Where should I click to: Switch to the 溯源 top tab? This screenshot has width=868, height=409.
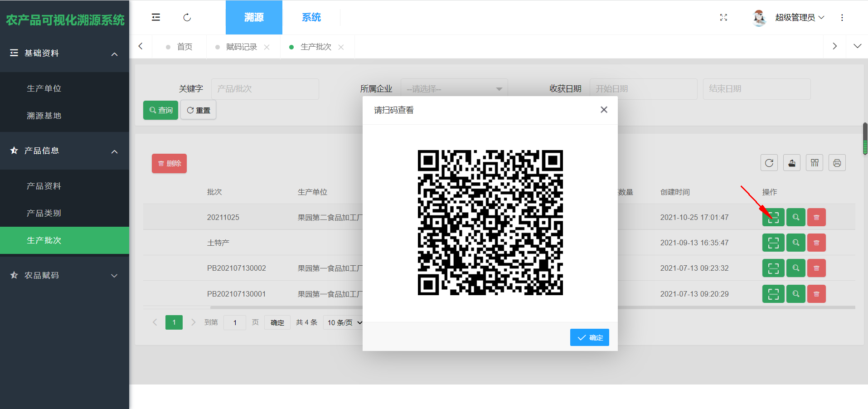[x=254, y=17]
